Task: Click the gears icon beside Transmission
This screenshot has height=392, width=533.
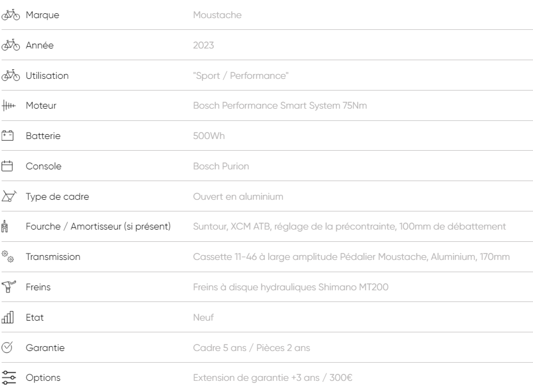Action: point(8,256)
